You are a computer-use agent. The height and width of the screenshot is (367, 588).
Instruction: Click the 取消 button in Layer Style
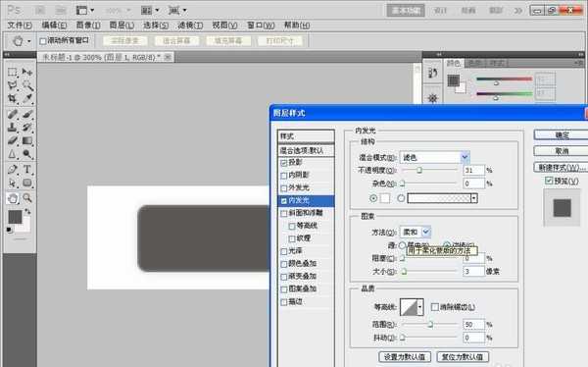[561, 151]
